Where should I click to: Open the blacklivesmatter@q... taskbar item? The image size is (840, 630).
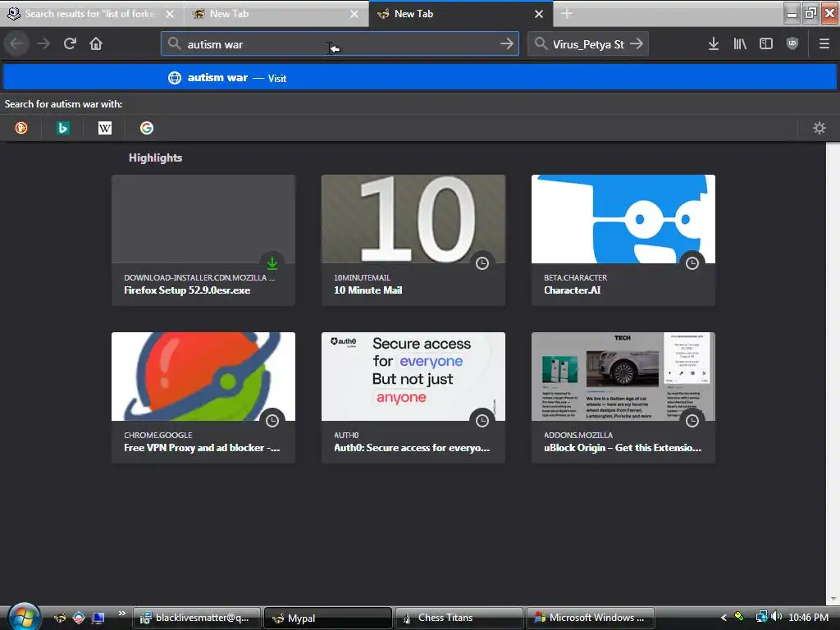(x=196, y=618)
